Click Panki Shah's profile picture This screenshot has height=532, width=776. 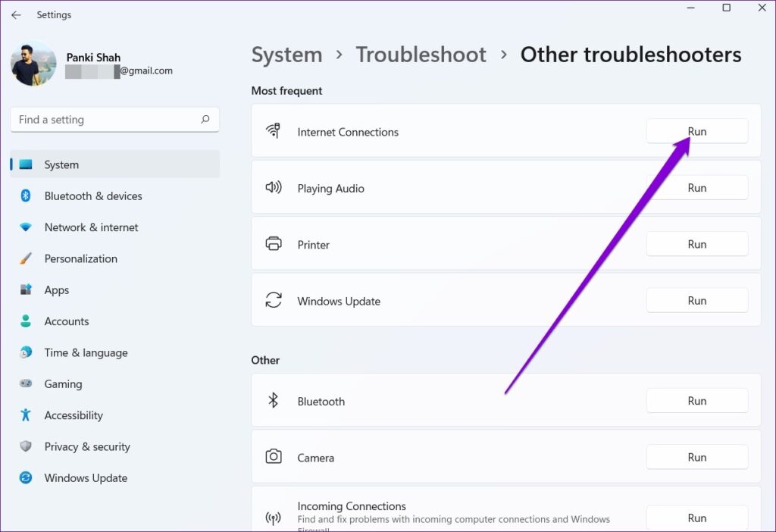click(33, 64)
